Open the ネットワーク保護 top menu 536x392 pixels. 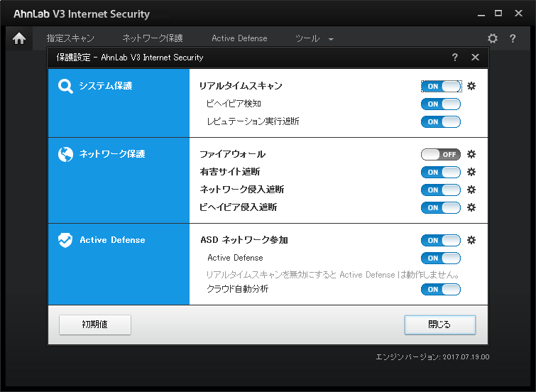pos(153,38)
